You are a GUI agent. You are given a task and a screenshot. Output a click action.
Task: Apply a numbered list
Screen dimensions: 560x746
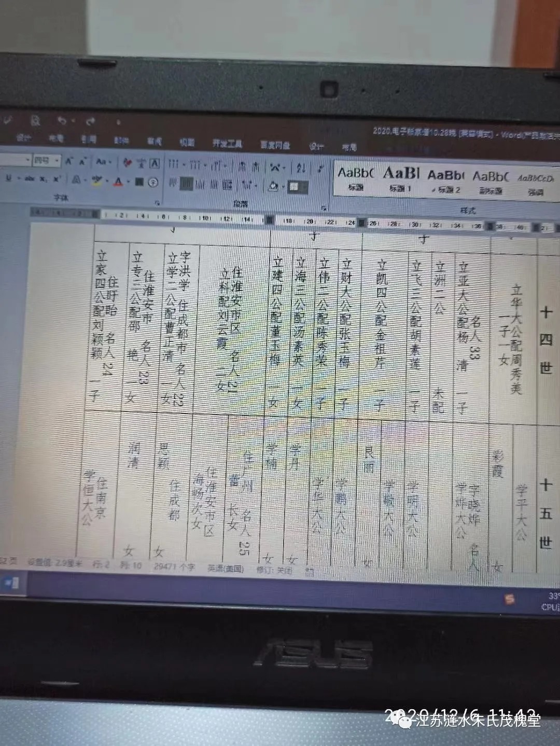[194, 165]
